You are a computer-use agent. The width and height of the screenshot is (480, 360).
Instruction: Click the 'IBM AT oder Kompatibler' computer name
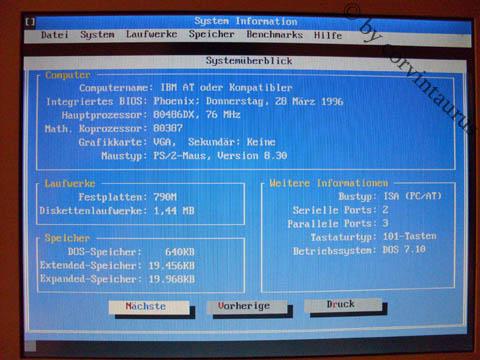pos(226,88)
